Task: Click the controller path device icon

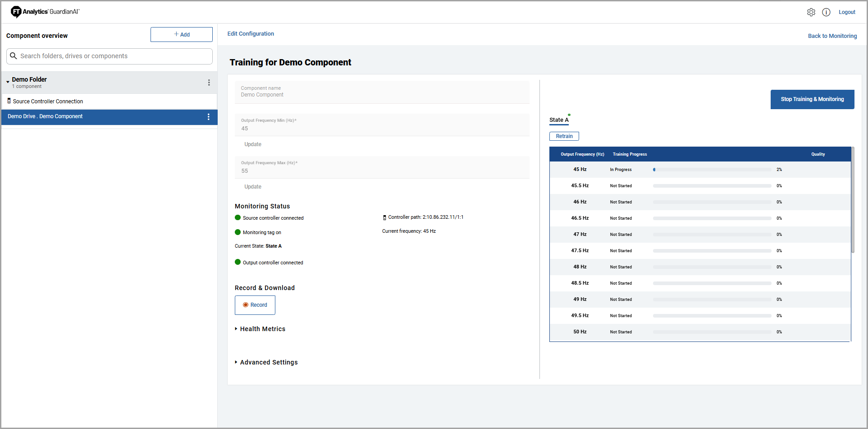Action: [384, 217]
